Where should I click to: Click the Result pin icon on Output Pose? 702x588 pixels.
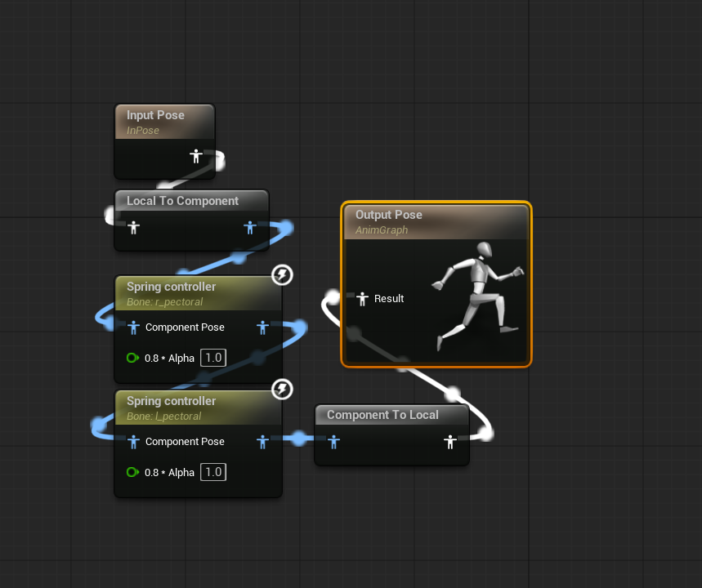click(x=362, y=298)
